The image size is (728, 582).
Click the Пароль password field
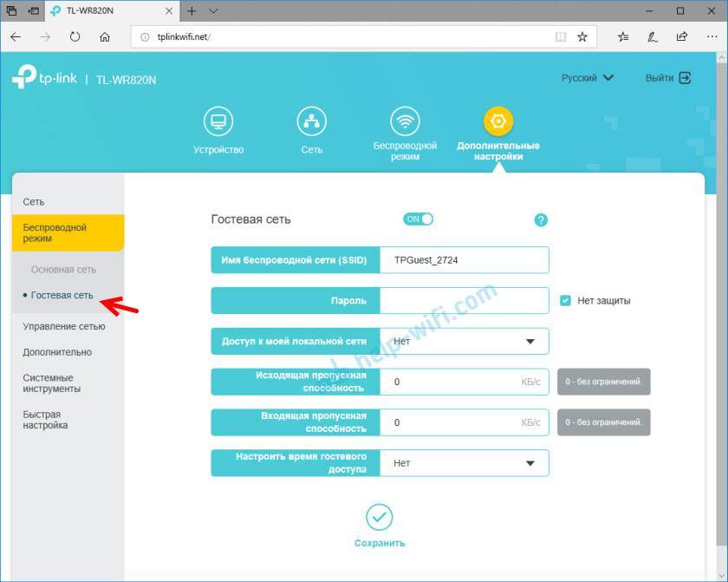(x=465, y=301)
